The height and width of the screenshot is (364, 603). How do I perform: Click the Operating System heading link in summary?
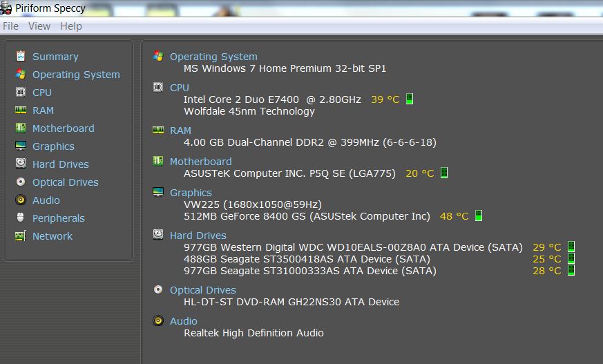coord(214,57)
